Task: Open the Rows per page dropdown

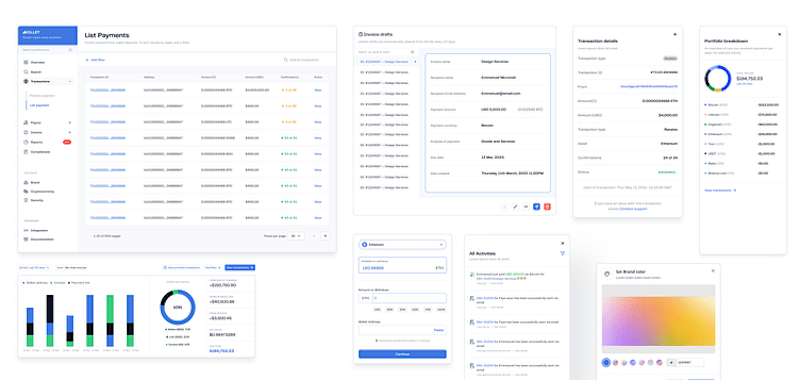Action: pyautogui.click(x=296, y=236)
